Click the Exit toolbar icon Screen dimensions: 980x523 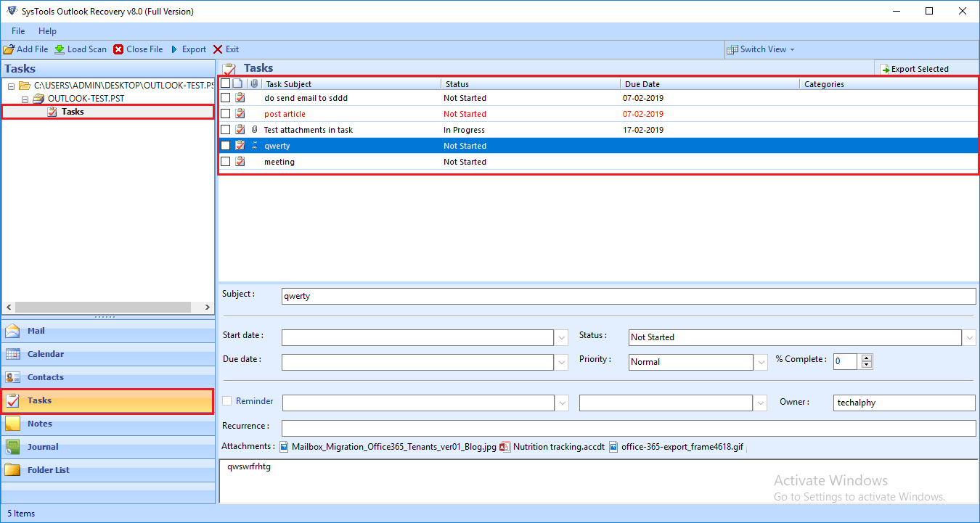[x=218, y=49]
